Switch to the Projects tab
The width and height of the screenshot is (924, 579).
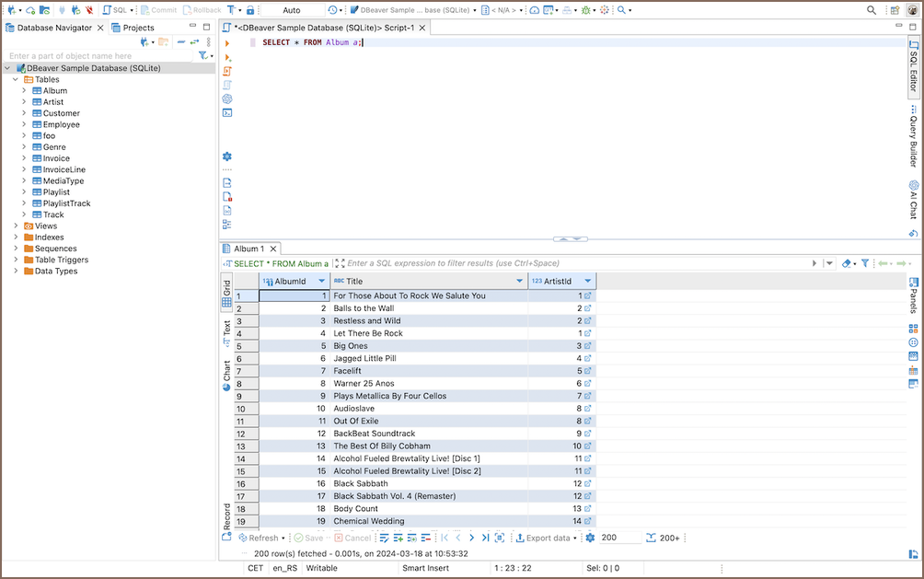132,28
